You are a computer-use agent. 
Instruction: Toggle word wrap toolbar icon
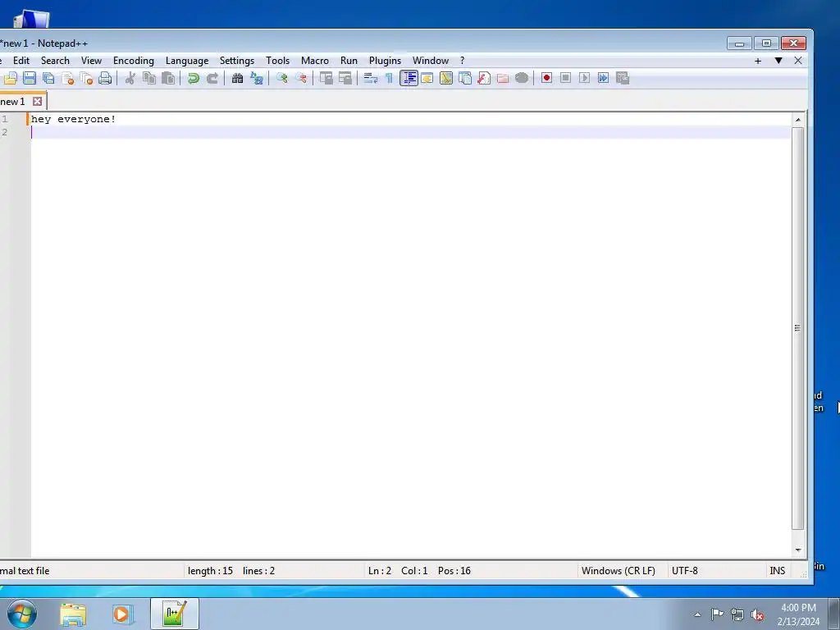[x=370, y=78]
